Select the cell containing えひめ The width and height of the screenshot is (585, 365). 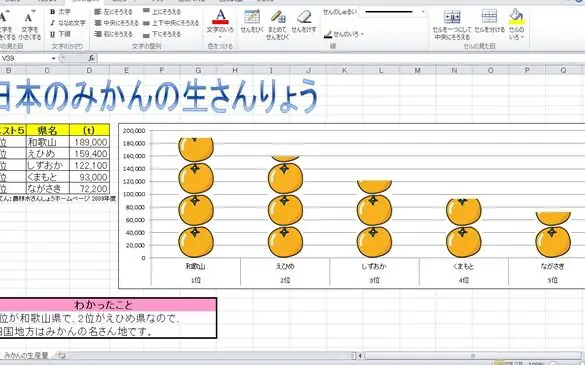pos(48,153)
